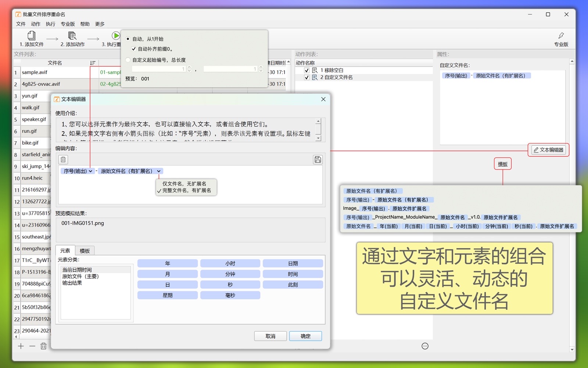The width and height of the screenshot is (588, 368).
Task: Click the Add Action (添加动作) toolbar icon
Action: point(72,36)
